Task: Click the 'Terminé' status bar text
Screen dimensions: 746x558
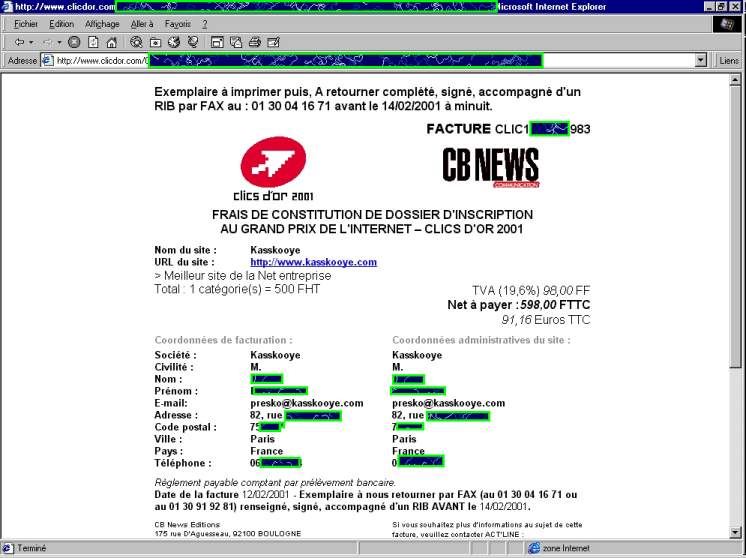Action: coord(31,548)
